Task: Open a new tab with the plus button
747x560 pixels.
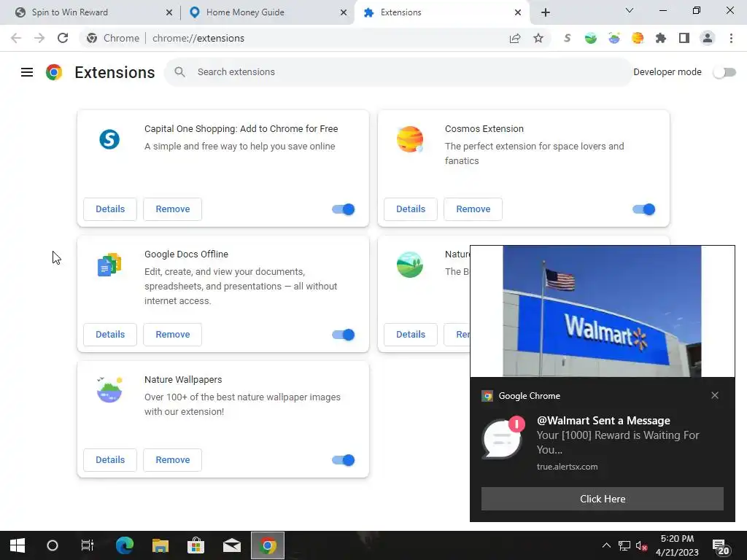Action: pos(546,12)
